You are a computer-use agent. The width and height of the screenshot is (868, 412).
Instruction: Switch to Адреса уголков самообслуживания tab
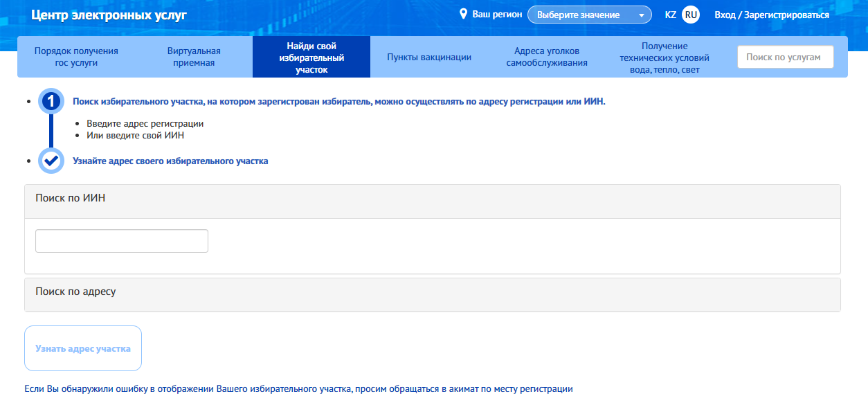(x=547, y=57)
